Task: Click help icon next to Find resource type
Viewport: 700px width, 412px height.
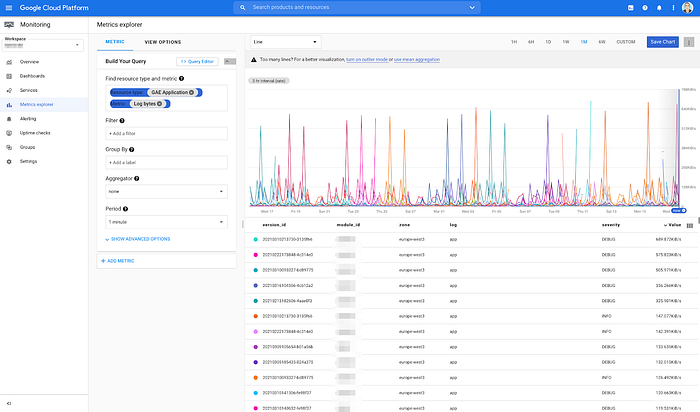Action: coord(181,79)
